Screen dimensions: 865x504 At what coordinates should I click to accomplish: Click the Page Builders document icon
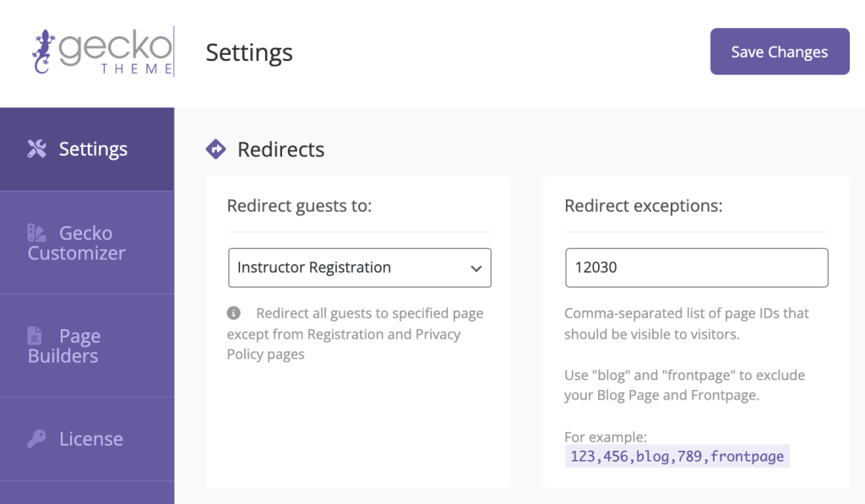35,336
